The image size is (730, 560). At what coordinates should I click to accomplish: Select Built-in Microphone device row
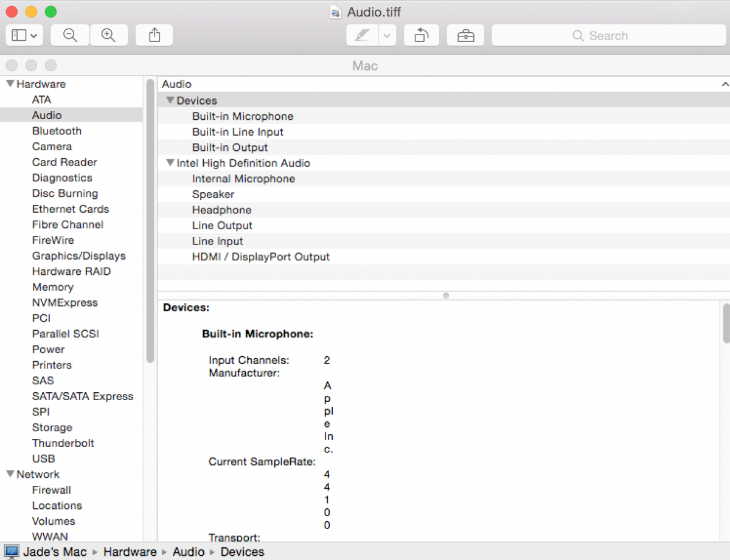[443, 116]
